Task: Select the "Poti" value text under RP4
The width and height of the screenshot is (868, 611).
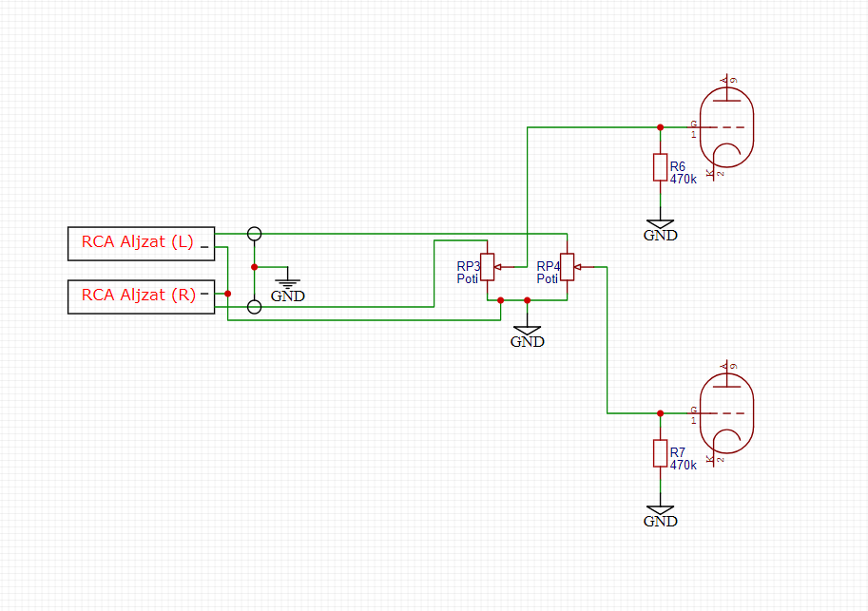Action: tap(547, 279)
